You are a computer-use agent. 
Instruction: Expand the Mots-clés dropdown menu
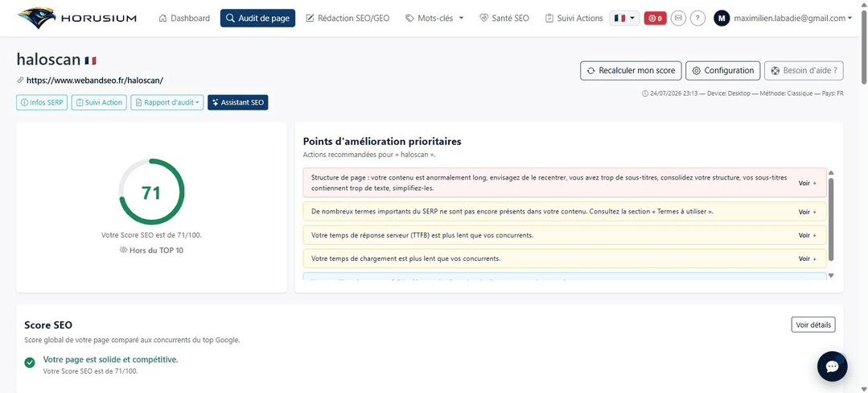coord(434,19)
